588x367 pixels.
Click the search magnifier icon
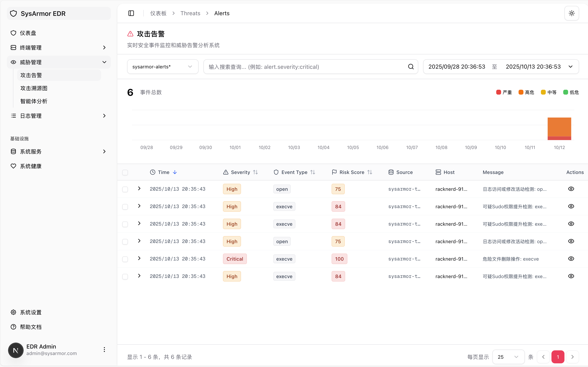tap(411, 67)
